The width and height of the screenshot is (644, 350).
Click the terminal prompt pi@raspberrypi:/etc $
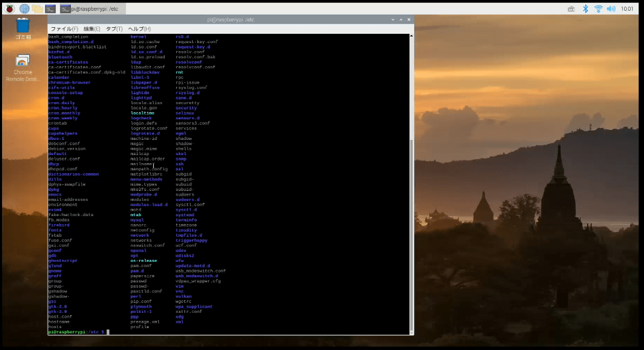tap(76, 332)
